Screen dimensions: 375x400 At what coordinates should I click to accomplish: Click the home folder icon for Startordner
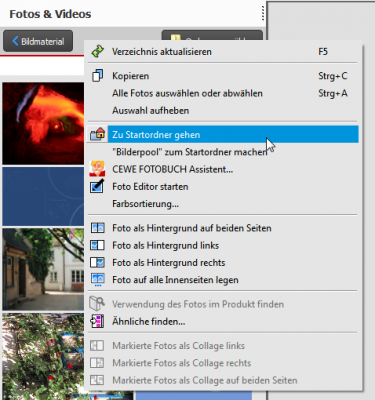click(x=98, y=134)
